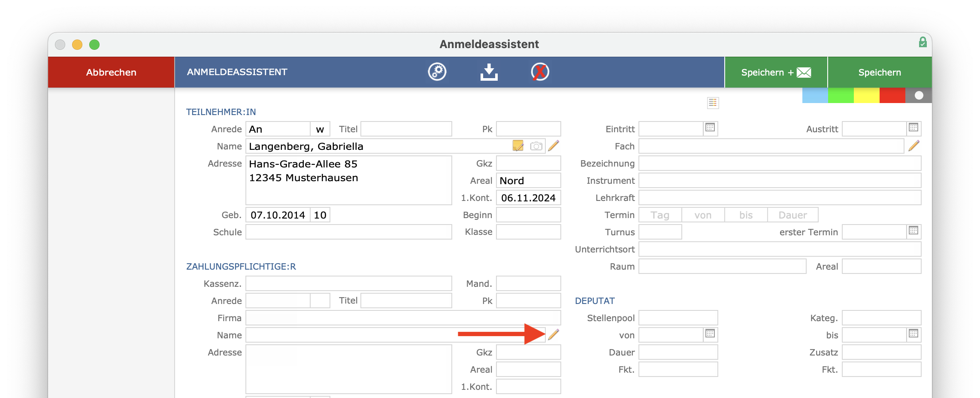Image resolution: width=980 pixels, height=398 pixels.
Task: Click the Unterrichtsort field
Action: click(x=780, y=249)
